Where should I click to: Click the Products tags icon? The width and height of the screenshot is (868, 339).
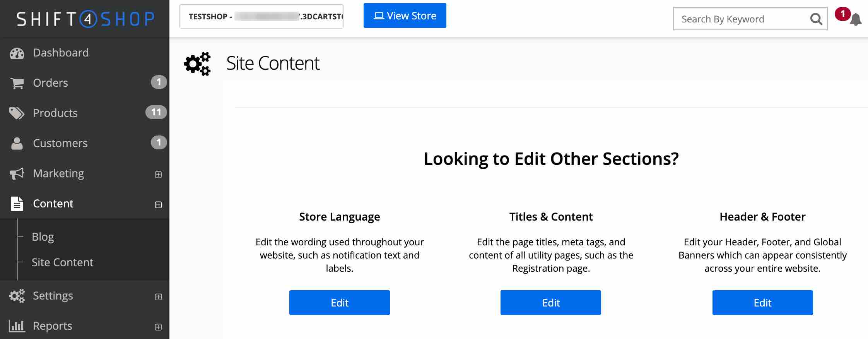click(17, 113)
